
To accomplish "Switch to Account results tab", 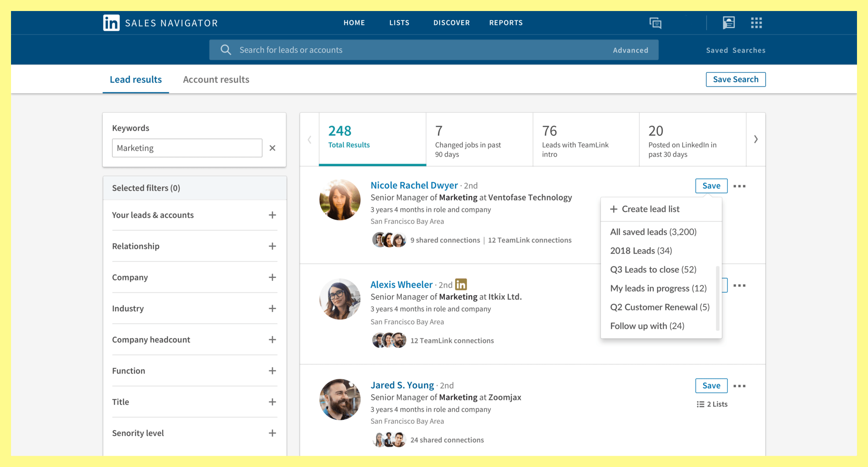I will click(x=216, y=79).
